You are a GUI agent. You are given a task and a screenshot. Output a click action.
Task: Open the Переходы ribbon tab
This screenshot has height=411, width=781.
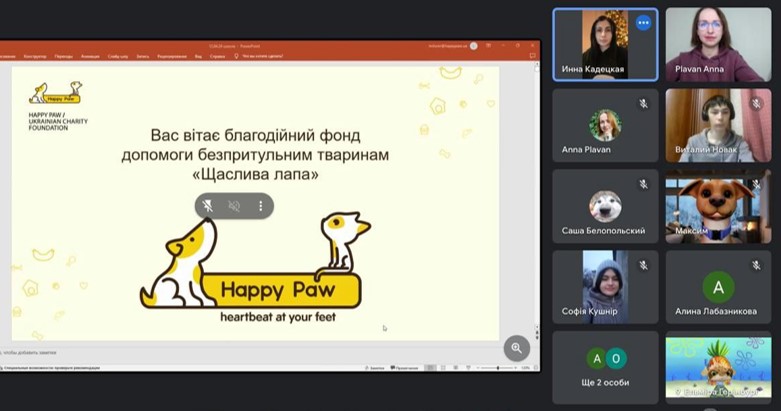[x=64, y=56]
